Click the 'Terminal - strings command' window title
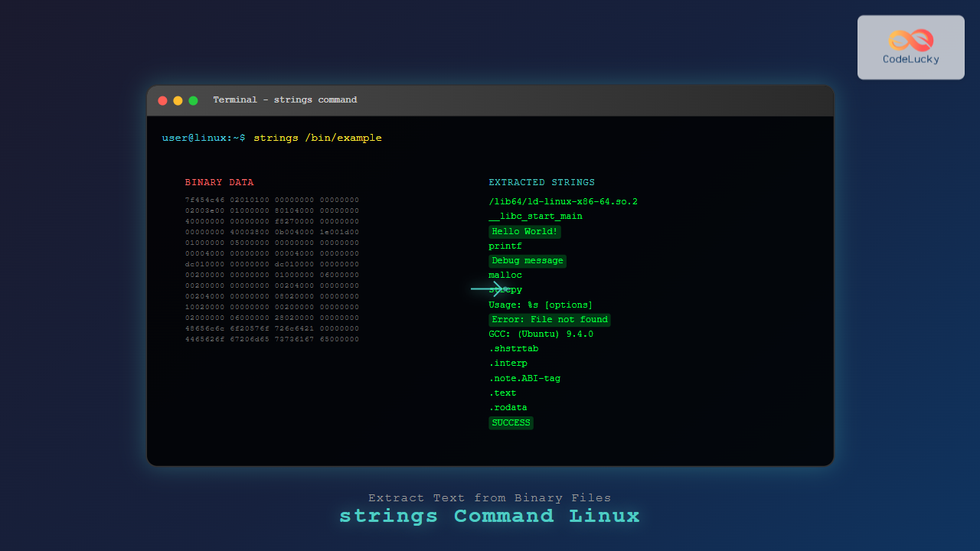The width and height of the screenshot is (980, 551). tap(285, 100)
